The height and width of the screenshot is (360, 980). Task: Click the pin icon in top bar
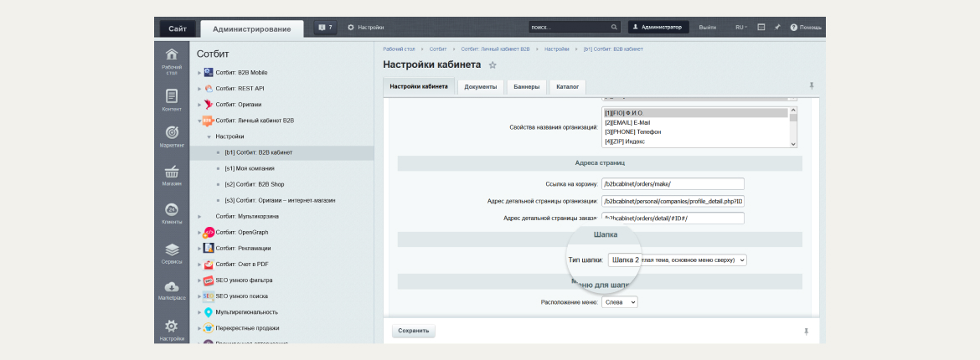(776, 28)
